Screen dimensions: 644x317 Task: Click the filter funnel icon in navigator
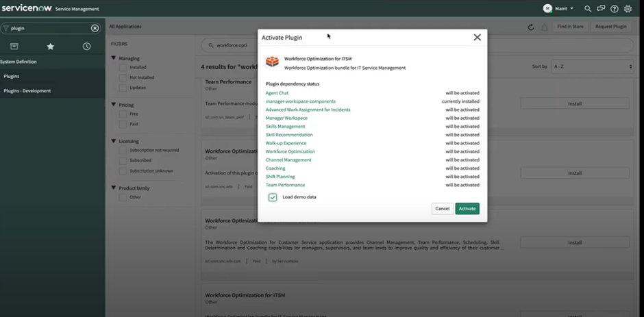pos(5,28)
